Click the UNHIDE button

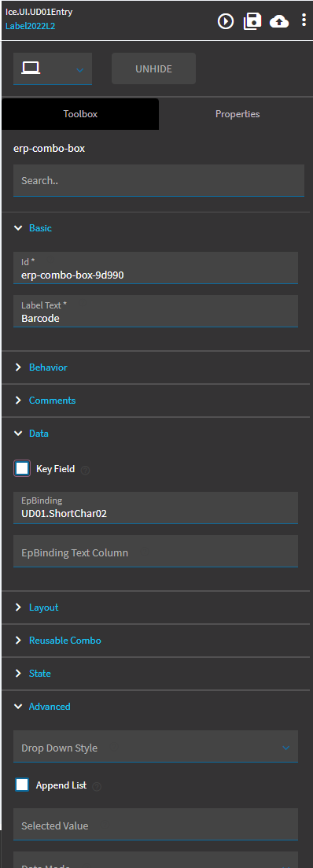(x=153, y=68)
